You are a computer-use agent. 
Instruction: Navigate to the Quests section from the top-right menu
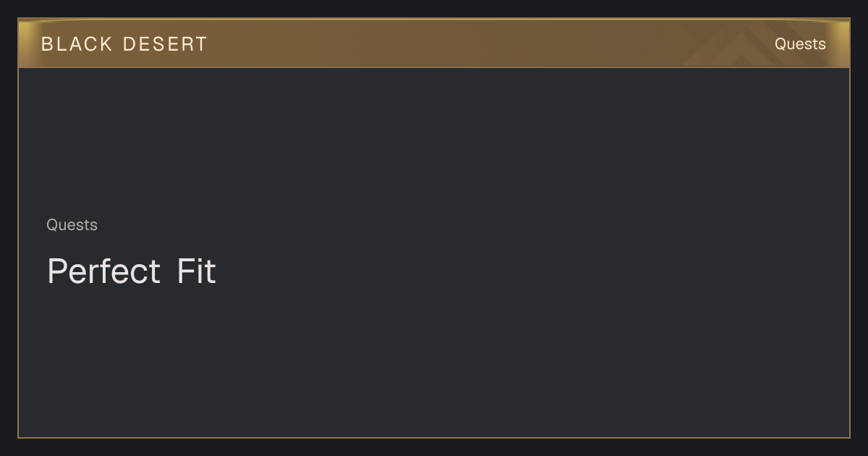click(800, 44)
